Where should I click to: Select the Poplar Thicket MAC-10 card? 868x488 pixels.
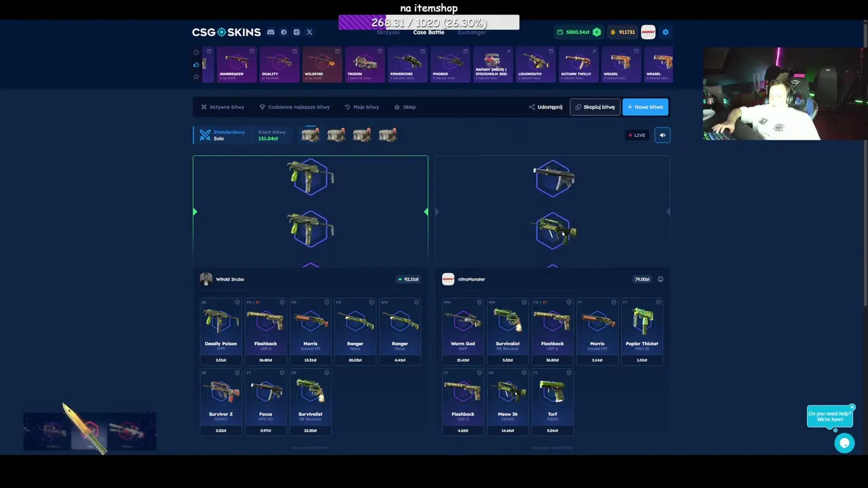pos(642,331)
